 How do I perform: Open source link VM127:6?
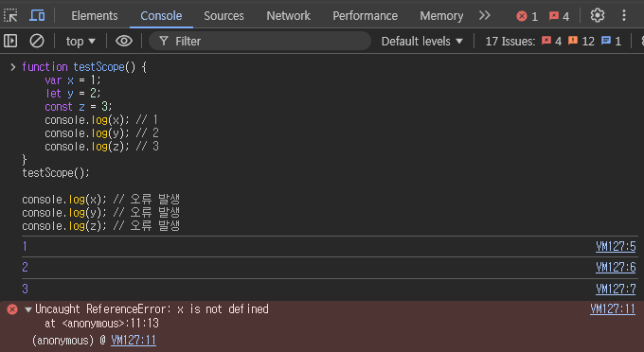[616, 268]
